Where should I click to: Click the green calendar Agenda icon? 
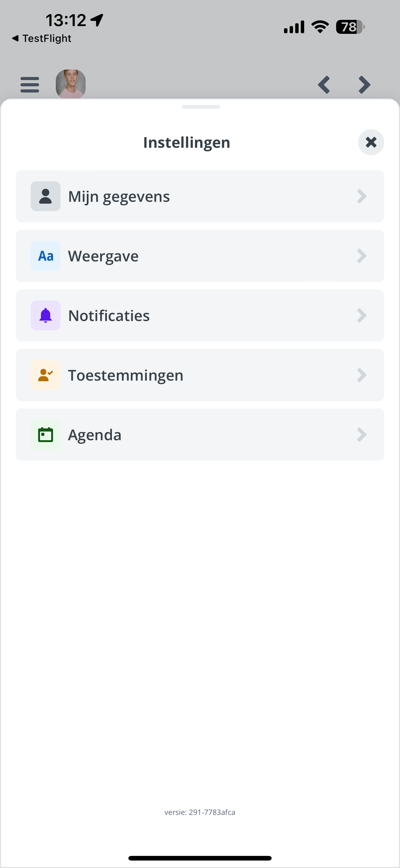coord(46,435)
